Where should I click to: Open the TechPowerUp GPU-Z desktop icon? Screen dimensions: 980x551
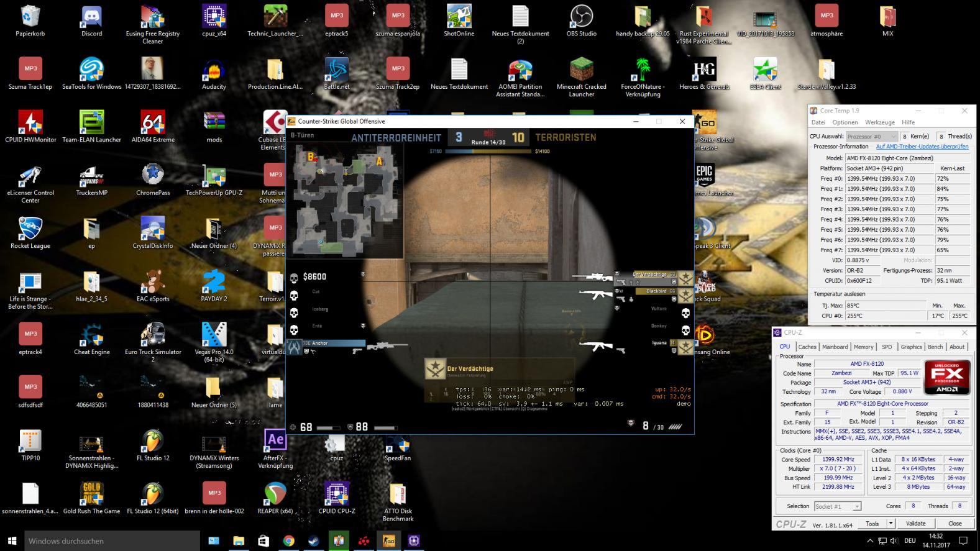point(214,180)
